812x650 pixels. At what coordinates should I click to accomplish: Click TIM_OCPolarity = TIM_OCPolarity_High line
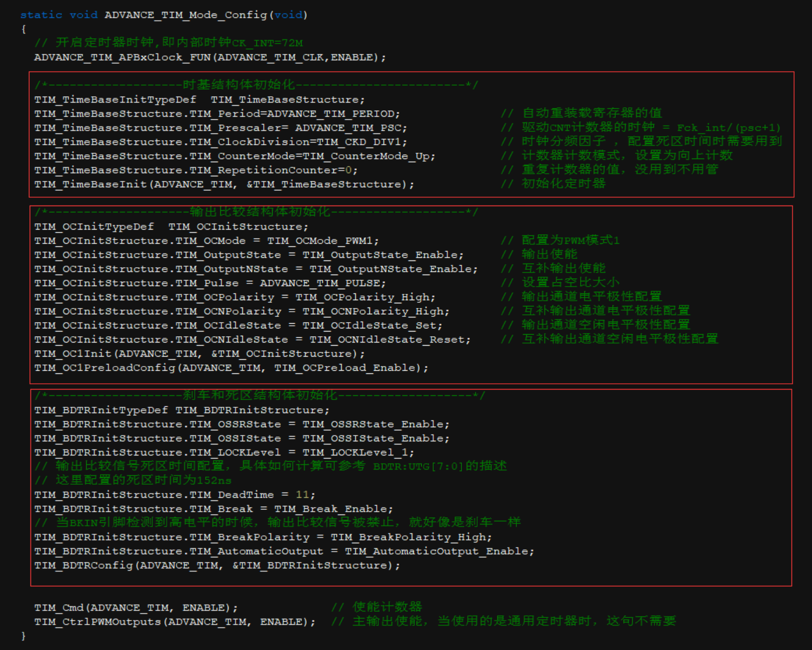pyautogui.click(x=235, y=297)
